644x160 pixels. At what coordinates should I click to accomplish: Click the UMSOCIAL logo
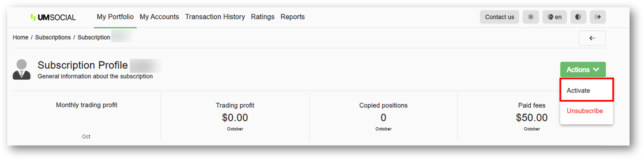(53, 17)
